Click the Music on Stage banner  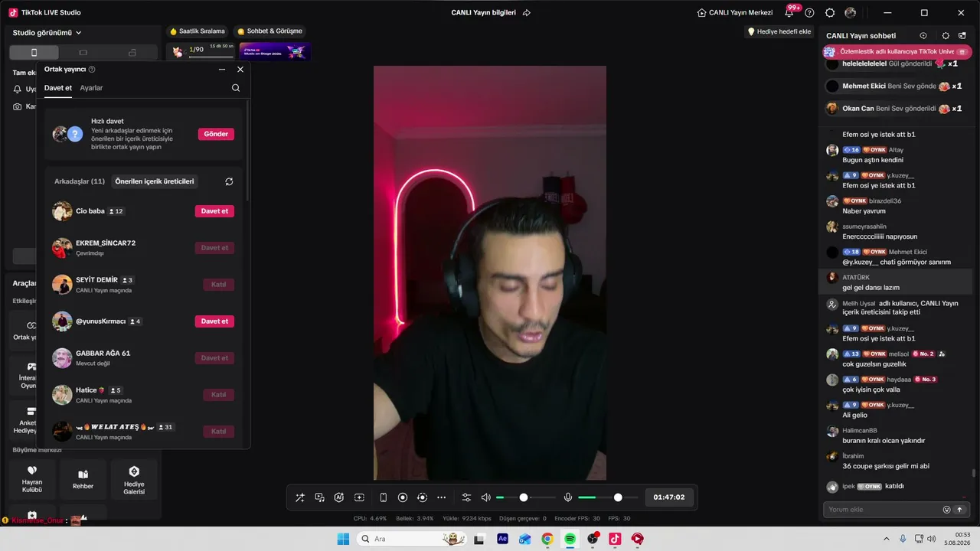[275, 51]
